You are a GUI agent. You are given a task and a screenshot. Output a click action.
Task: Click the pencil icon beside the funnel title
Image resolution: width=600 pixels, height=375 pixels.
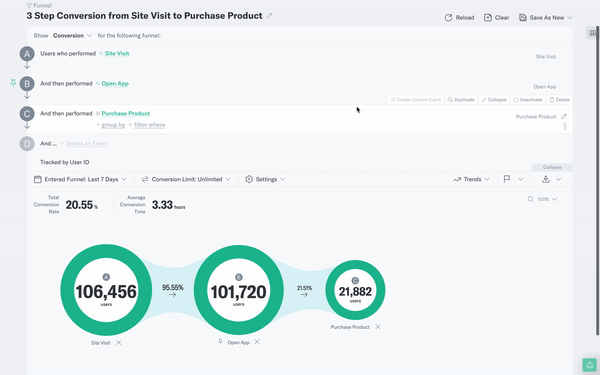269,16
